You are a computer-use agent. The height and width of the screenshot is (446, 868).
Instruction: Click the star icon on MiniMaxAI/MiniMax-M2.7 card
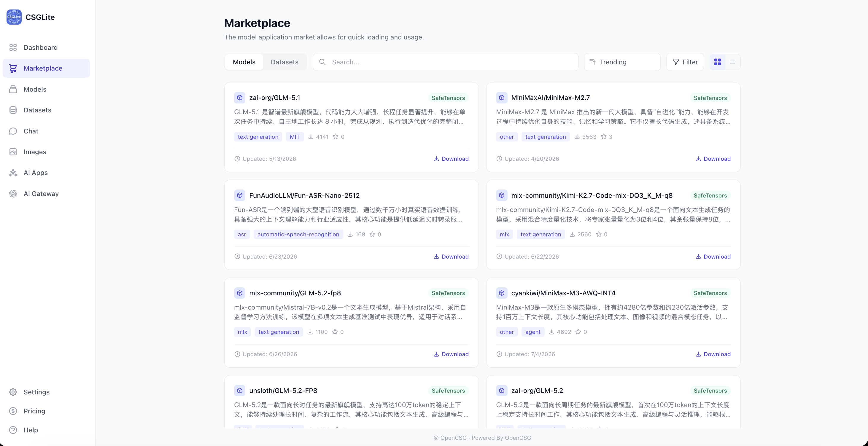click(604, 136)
